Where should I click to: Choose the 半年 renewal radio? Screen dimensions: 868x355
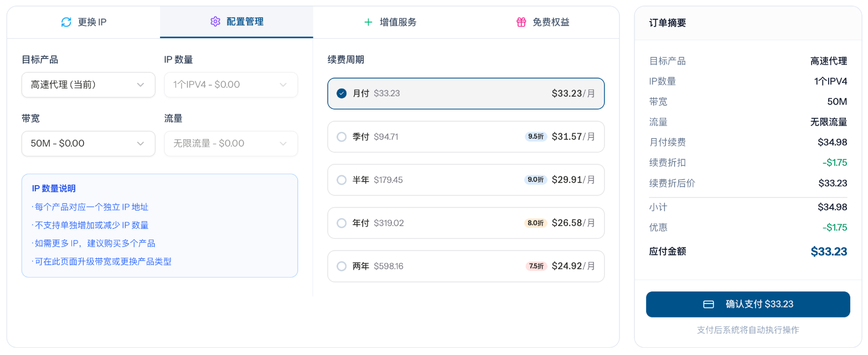pos(342,180)
